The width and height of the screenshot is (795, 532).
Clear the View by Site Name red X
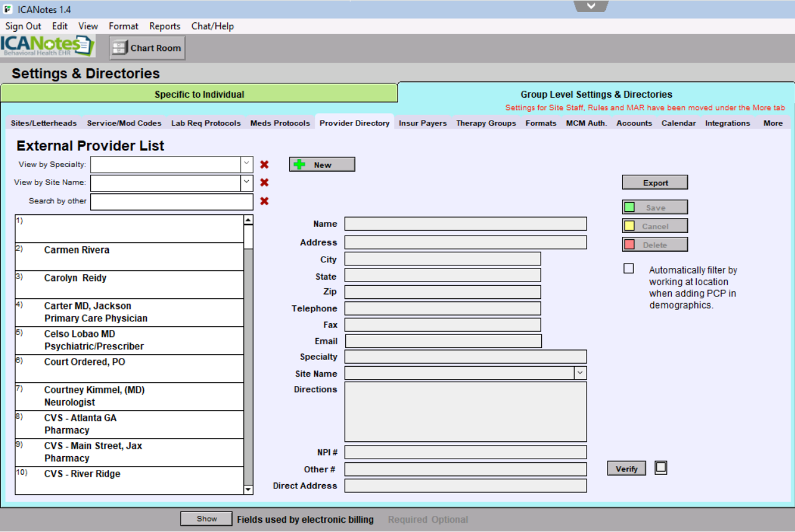pyautogui.click(x=264, y=183)
